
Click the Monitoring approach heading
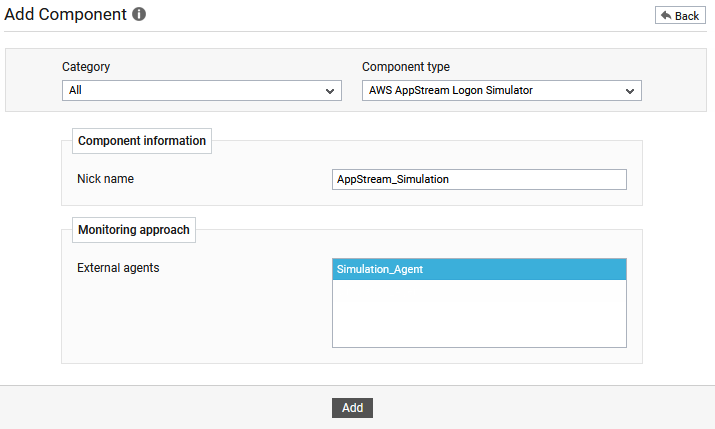coord(134,230)
